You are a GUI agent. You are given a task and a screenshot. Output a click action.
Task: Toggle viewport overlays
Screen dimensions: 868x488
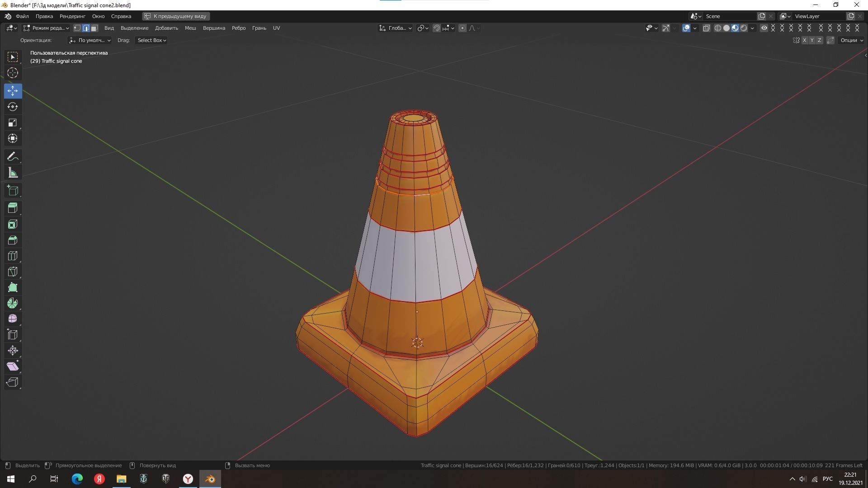(686, 28)
